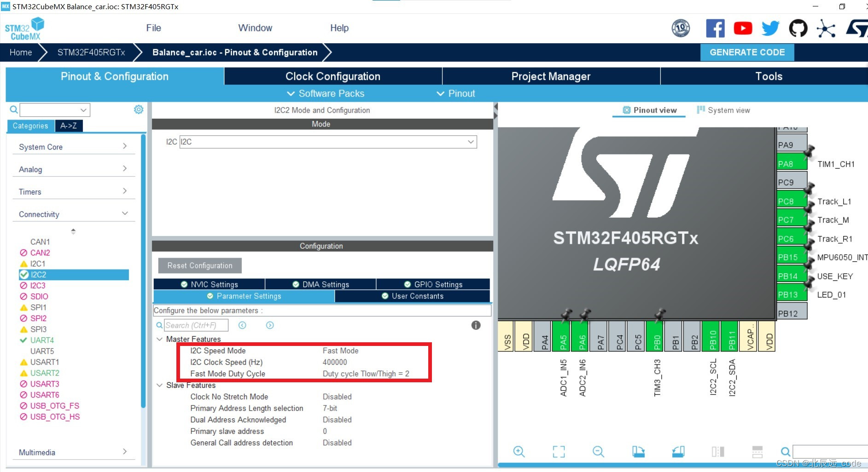This screenshot has height=472, width=868.
Task: Open the Software Packs dropdown
Action: tap(326, 93)
